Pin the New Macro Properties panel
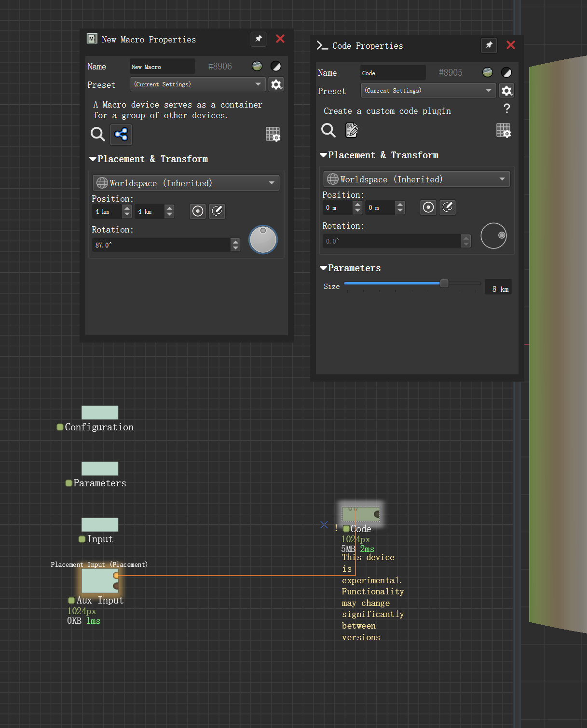This screenshot has width=587, height=728. pos(259,39)
